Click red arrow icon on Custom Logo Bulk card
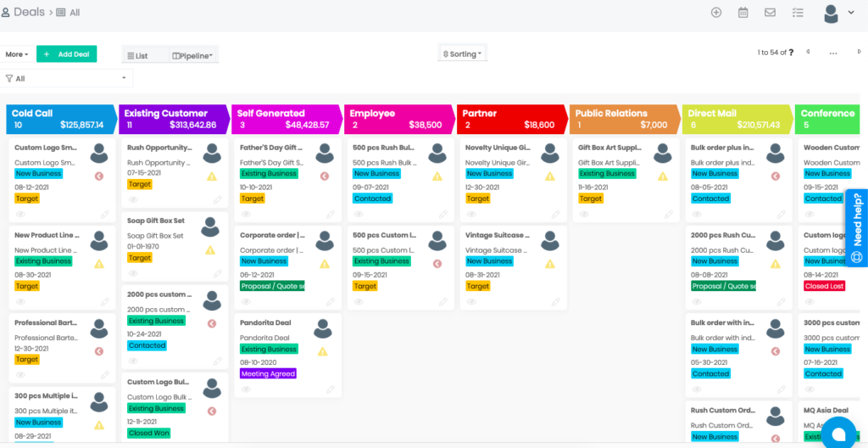 [x=211, y=412]
